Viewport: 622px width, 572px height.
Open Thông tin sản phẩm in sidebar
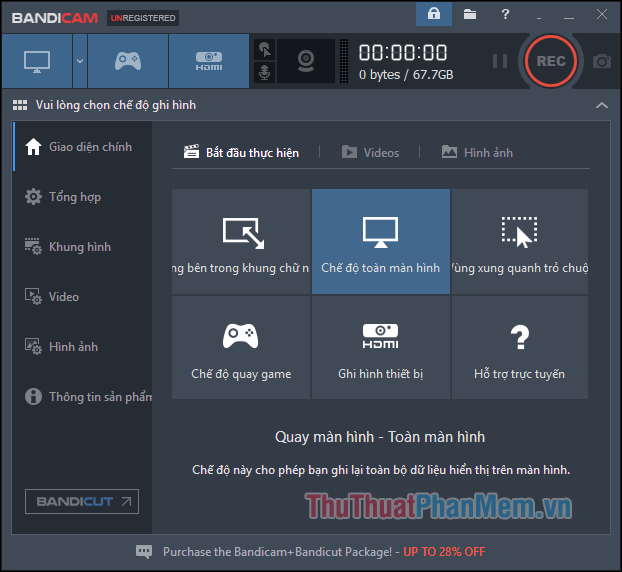83,397
